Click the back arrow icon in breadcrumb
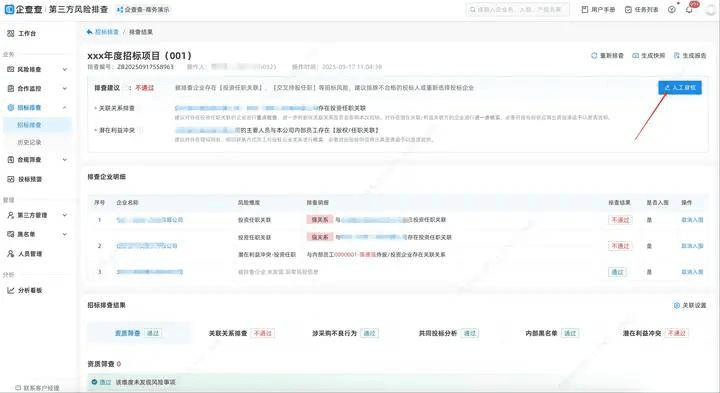Screen dimensions: 720x393 pyautogui.click(x=89, y=32)
